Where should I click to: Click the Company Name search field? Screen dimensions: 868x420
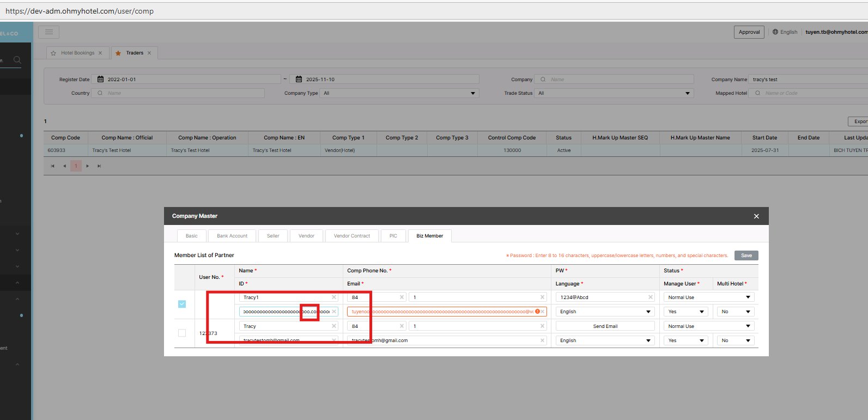click(x=806, y=80)
